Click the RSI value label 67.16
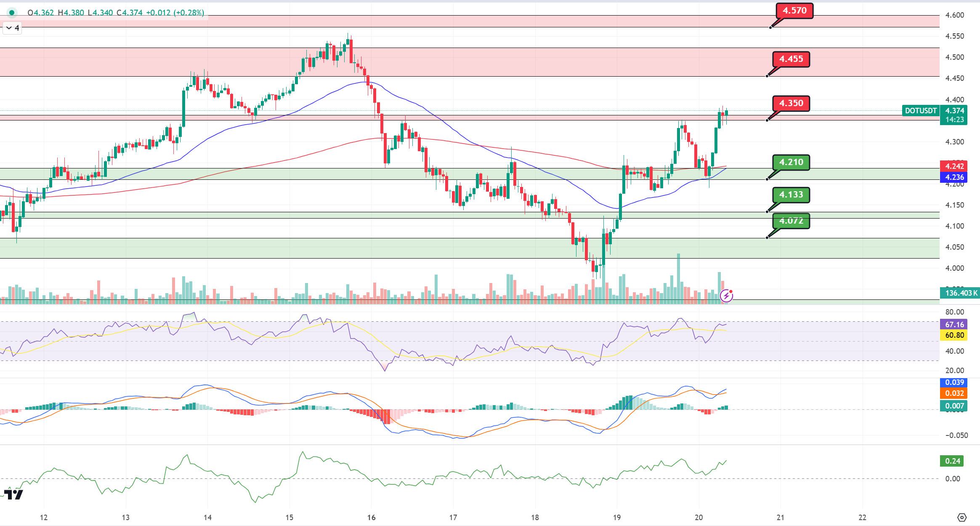This screenshot has height=526, width=980. [953, 324]
